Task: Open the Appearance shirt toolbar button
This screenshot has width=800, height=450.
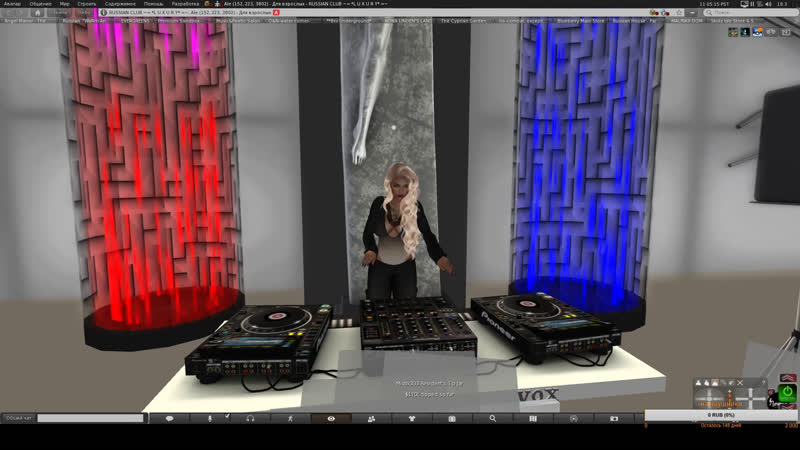Action: coord(412,418)
